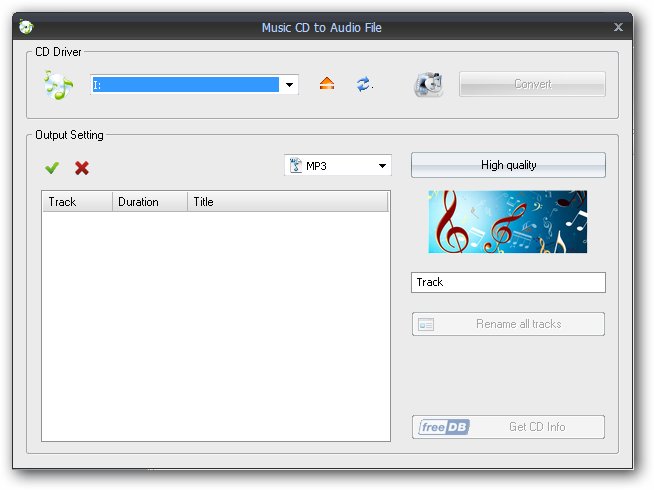Click the Track column header
The width and height of the screenshot is (654, 490).
click(77, 202)
